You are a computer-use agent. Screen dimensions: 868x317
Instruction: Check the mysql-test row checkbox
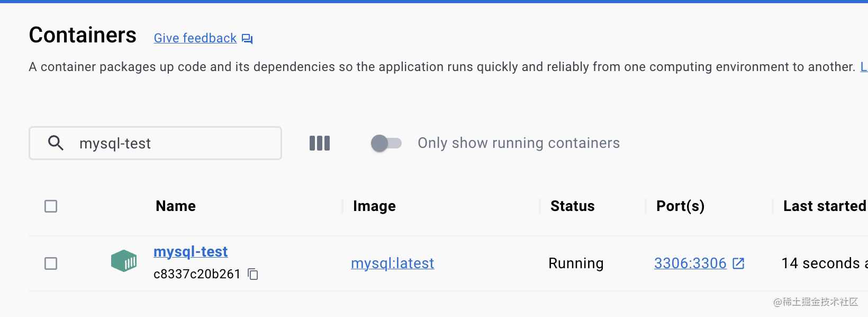tap(51, 263)
